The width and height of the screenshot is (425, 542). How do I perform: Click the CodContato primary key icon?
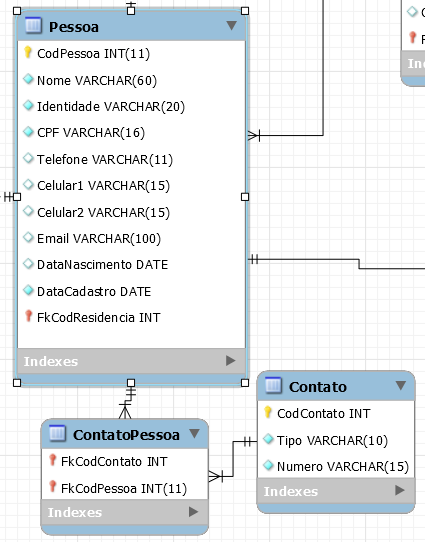point(268,412)
